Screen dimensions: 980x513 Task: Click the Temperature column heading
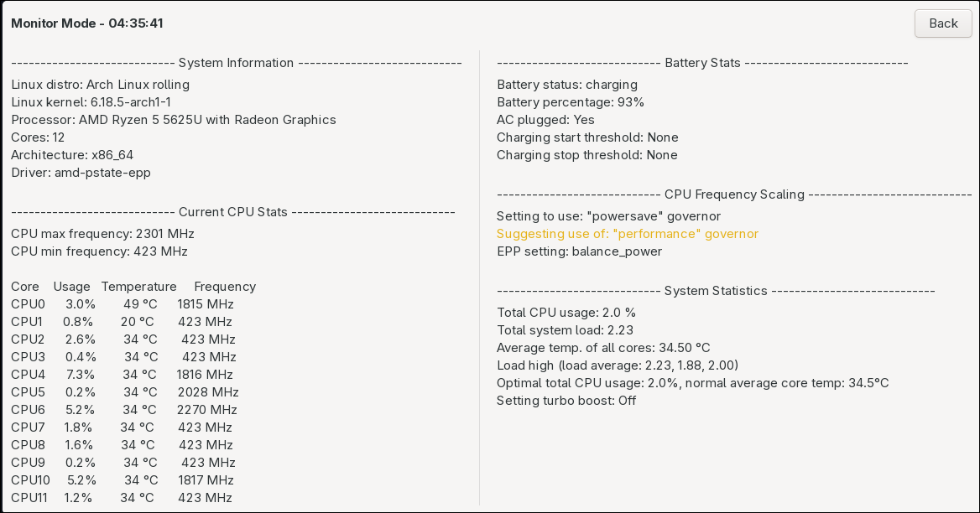(138, 287)
